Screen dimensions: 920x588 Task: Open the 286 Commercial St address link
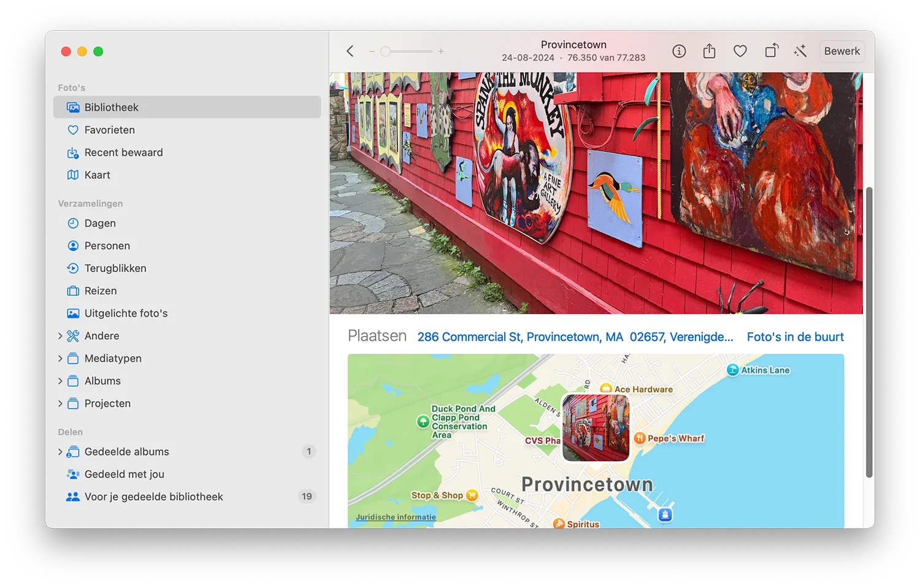tap(575, 337)
